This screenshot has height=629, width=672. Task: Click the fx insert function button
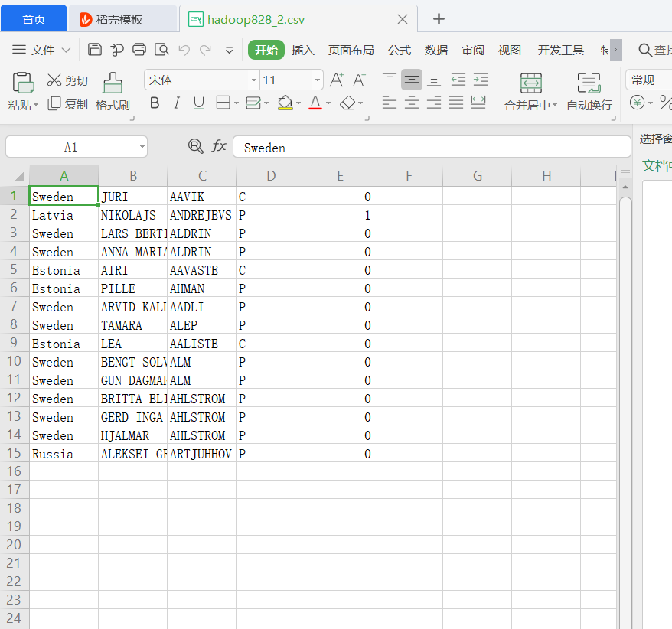219,146
